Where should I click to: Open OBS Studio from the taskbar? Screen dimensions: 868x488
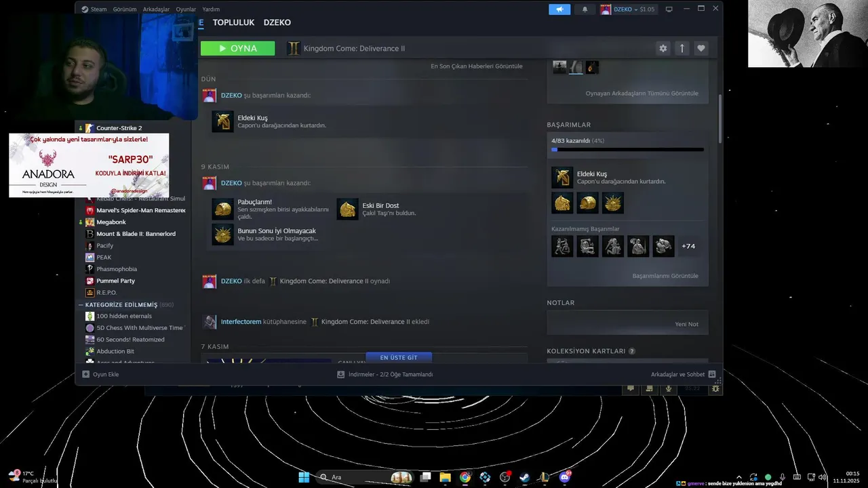pyautogui.click(x=505, y=477)
